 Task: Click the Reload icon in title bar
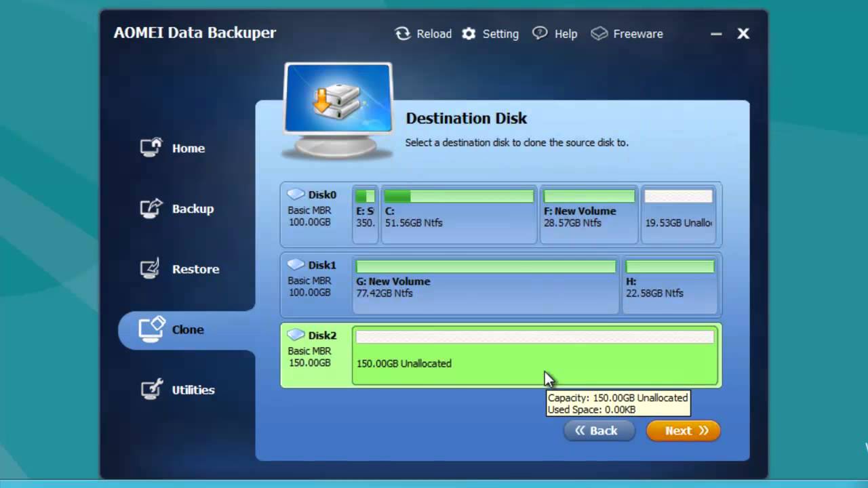pos(403,34)
